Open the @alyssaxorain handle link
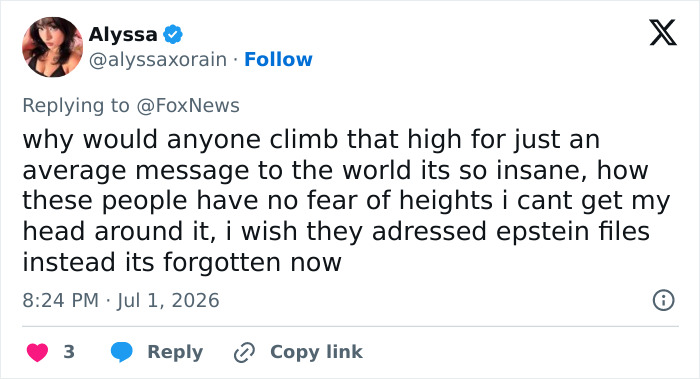This screenshot has height=379, width=700. (x=158, y=59)
